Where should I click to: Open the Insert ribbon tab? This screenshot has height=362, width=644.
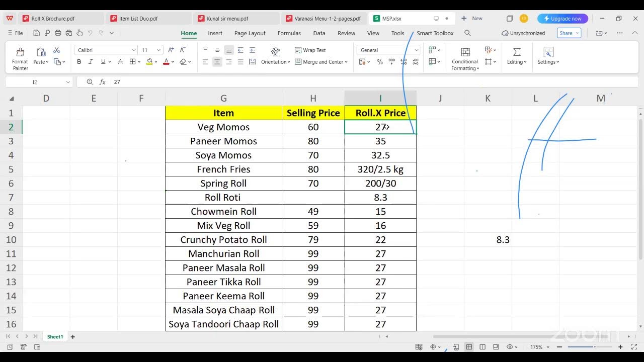coord(215,33)
